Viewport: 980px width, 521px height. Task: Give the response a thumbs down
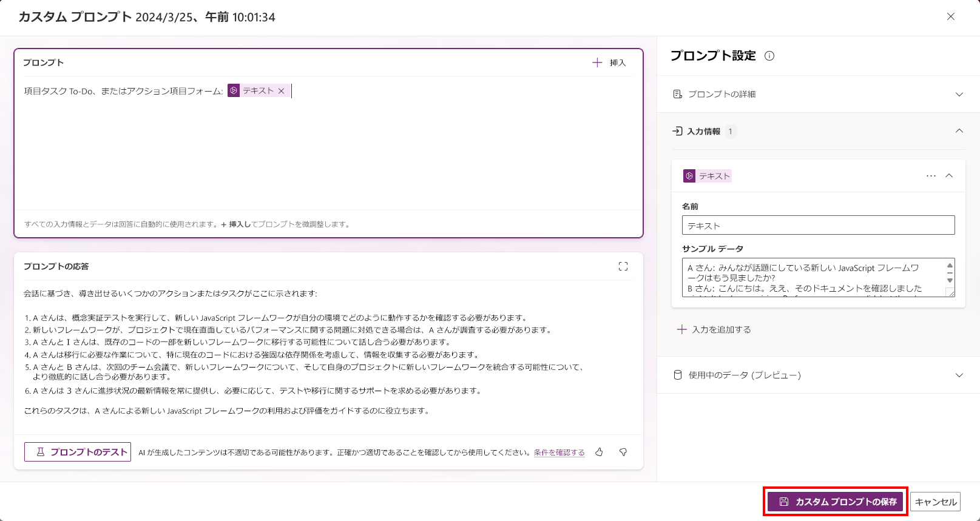(623, 452)
